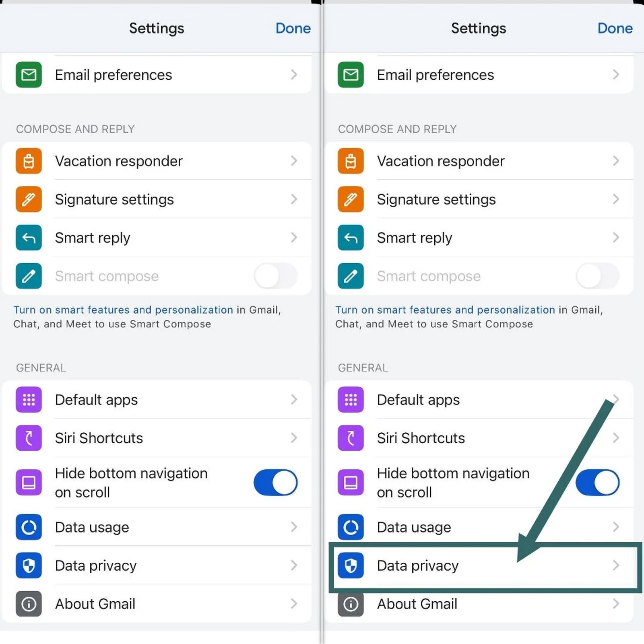Tap purple Default apps grid icon, left panel
This screenshot has width=644, height=644.
coord(29,400)
